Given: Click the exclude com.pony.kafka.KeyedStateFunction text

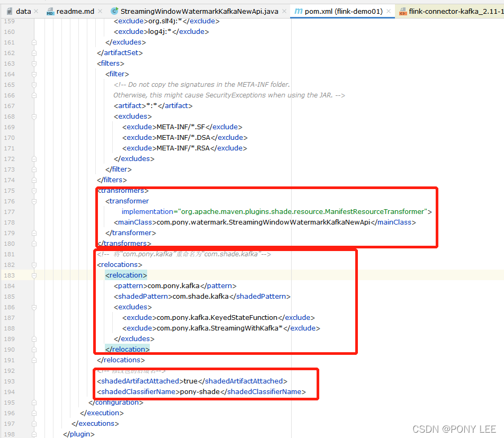Looking at the screenshot, I should (217, 318).
